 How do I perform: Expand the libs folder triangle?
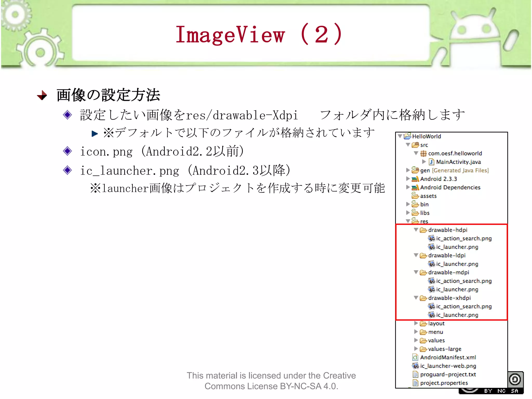408,212
